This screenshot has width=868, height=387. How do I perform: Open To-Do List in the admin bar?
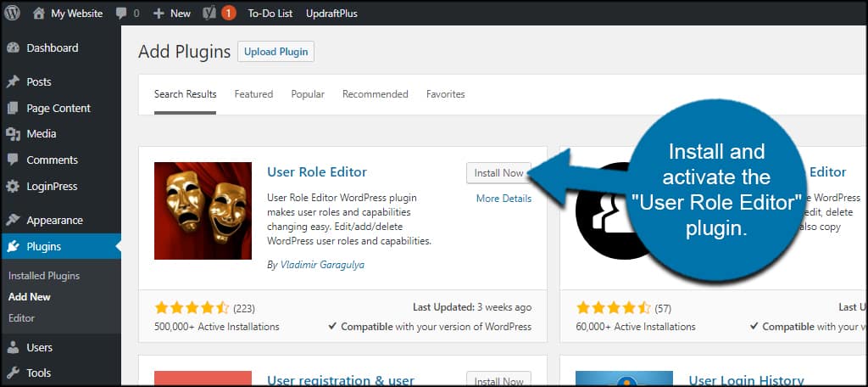click(270, 14)
